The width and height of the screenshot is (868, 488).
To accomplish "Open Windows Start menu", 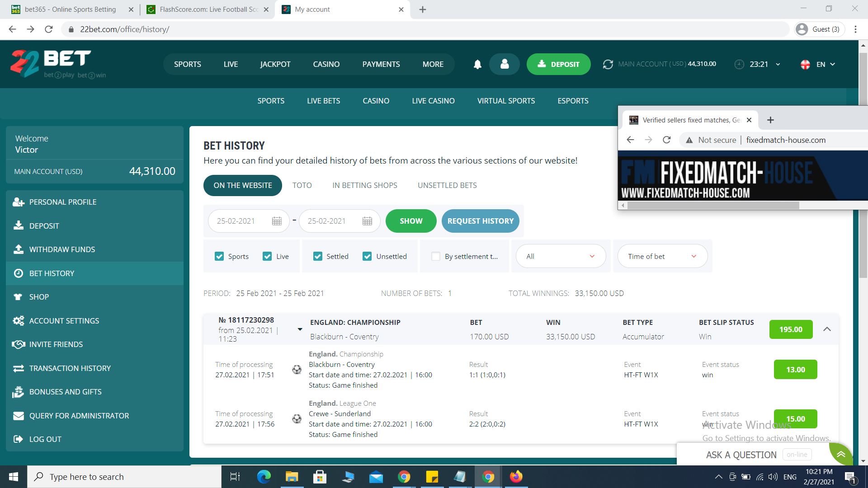I will (x=14, y=477).
